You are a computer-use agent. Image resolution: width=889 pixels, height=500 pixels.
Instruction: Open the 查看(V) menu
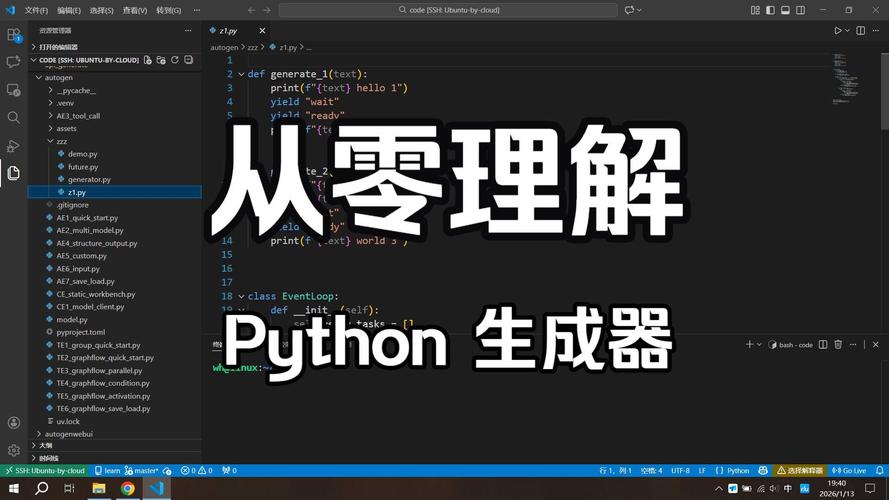(135, 10)
